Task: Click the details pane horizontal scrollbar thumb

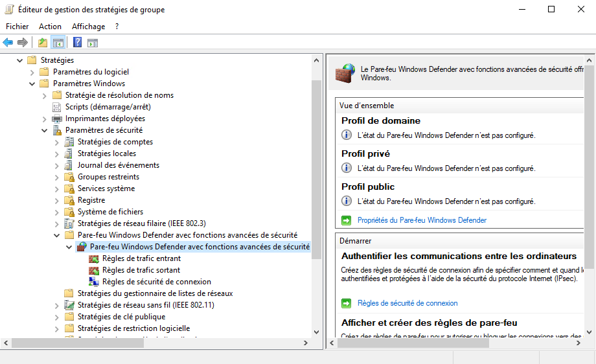Action: pyautogui.click(x=413, y=343)
